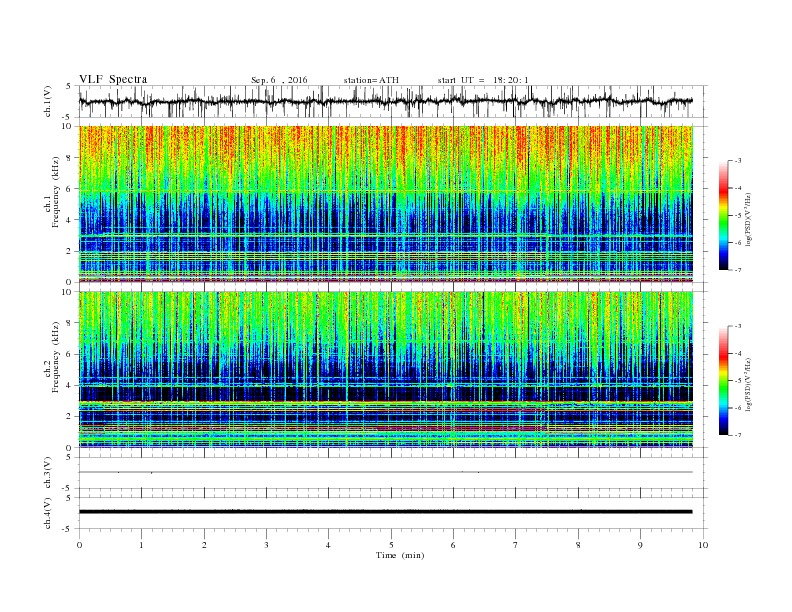The height and width of the screenshot is (612, 792).
Task: Click tick label '1' on the Time axis
Action: 141,545
